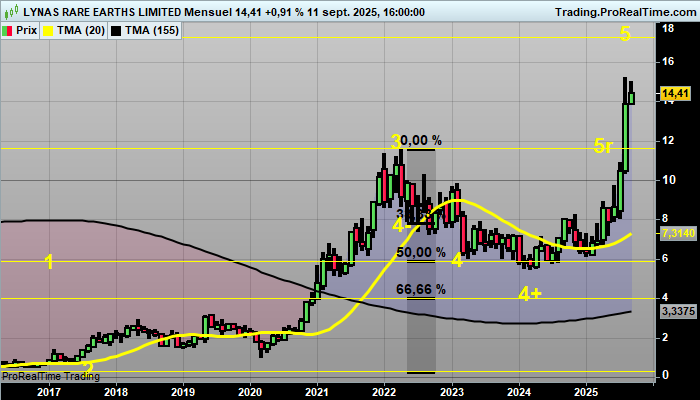
Task: Click the 2019 label on the time axis
Action: 183,392
